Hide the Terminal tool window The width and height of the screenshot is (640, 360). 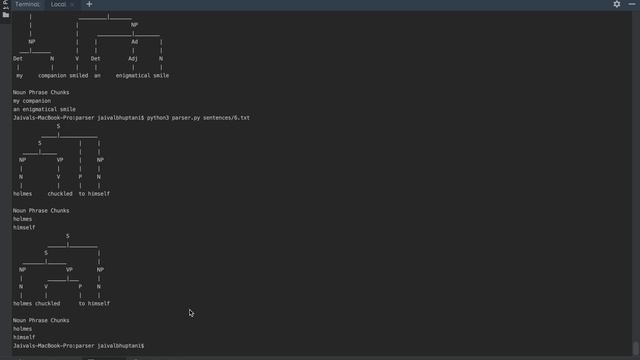pyautogui.click(x=632, y=4)
